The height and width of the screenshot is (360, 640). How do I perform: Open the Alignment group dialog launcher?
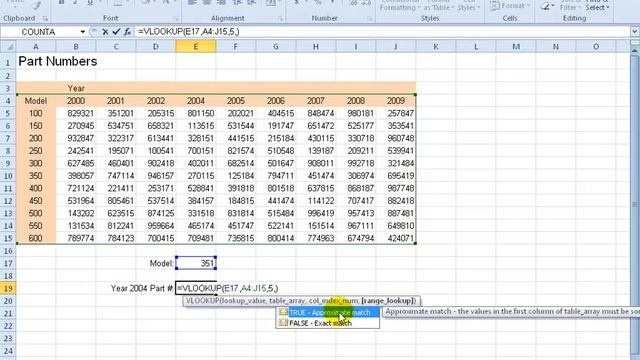[280, 19]
